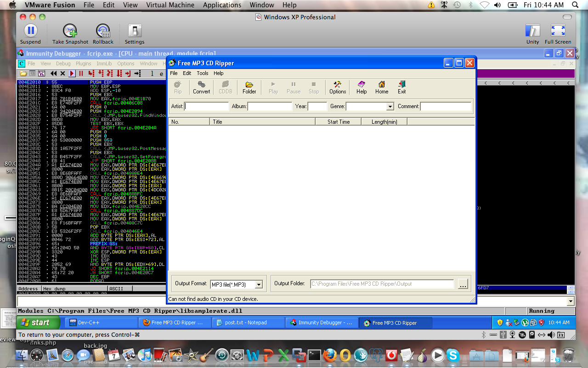The height and width of the screenshot is (368, 588).
Task: Click the red Pause execution icon in debugger
Action: point(81,74)
